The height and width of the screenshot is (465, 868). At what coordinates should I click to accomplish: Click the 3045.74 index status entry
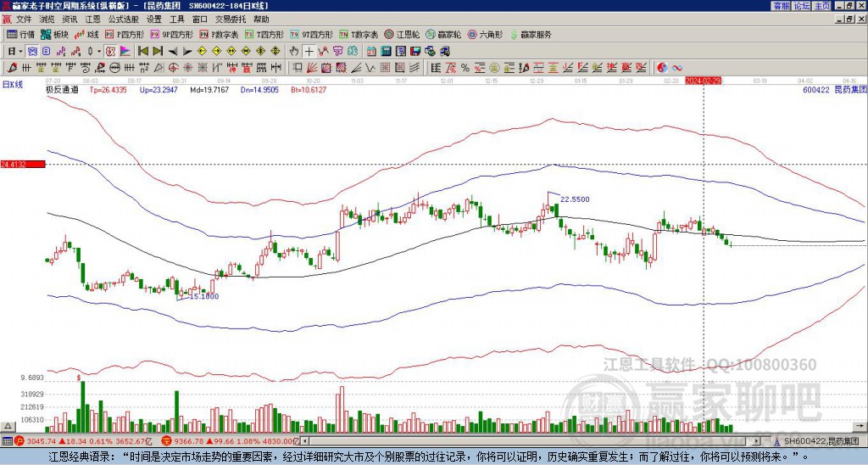pos(84,441)
